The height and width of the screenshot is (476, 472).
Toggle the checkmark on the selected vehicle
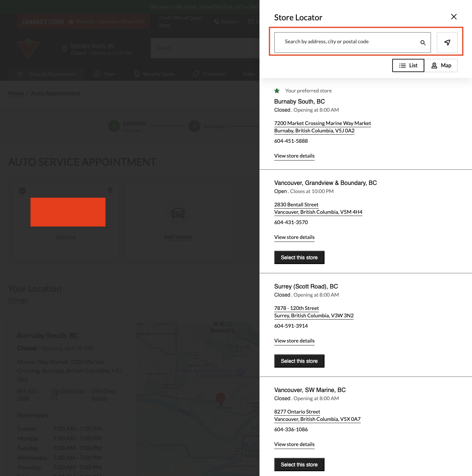pos(22,190)
